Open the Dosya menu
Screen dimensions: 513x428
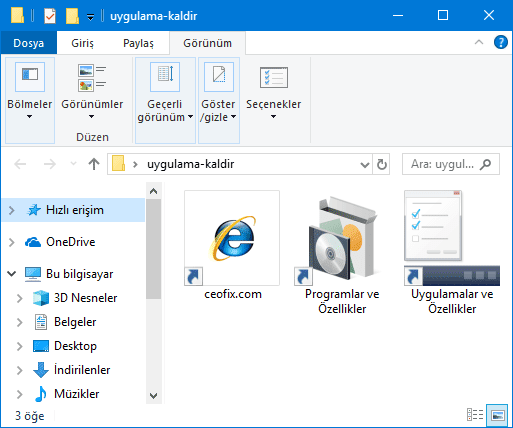(x=29, y=43)
